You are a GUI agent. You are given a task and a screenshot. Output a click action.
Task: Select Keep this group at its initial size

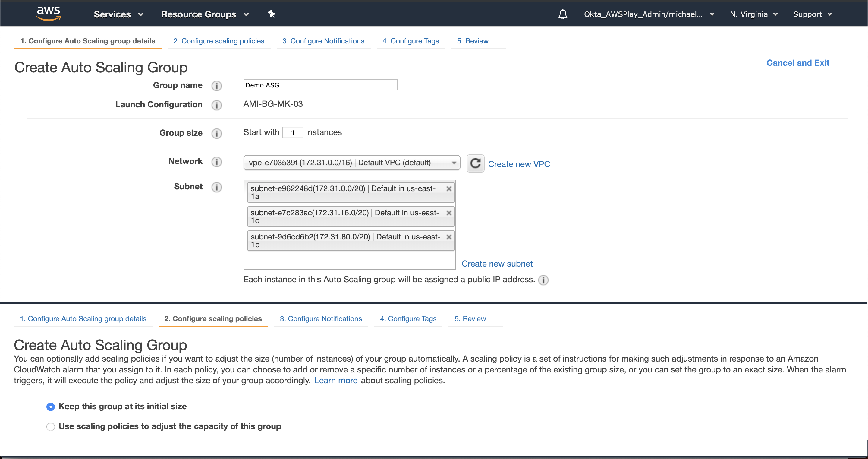click(51, 407)
